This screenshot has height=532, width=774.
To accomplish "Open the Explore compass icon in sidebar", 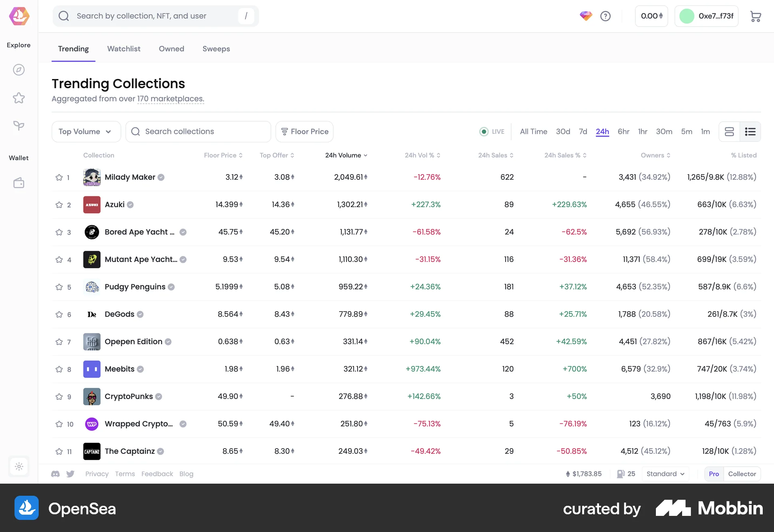I will tap(19, 69).
